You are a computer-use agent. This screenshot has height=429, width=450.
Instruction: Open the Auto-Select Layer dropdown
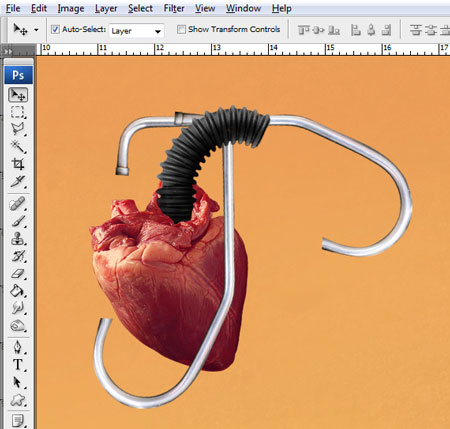click(136, 31)
